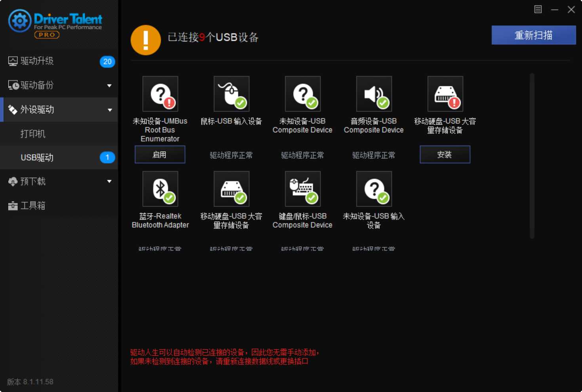Expand the 预下载 dropdown arrow
This screenshot has height=392, width=582.
point(109,181)
